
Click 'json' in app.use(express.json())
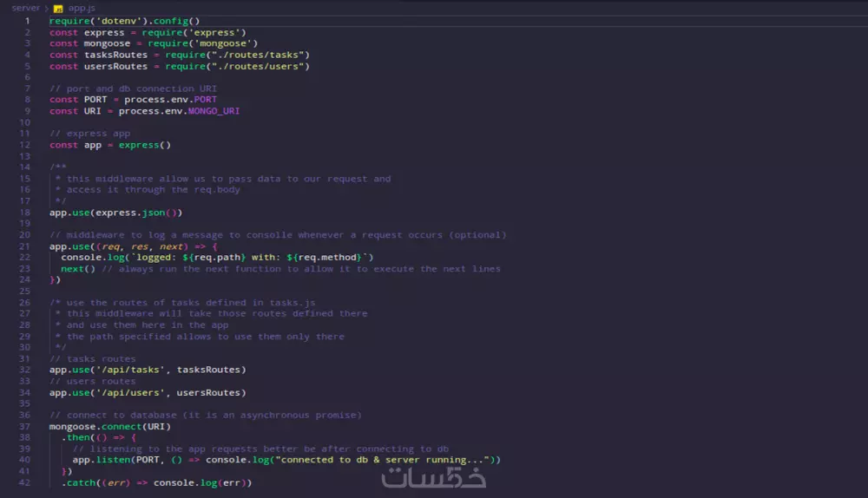(x=154, y=213)
